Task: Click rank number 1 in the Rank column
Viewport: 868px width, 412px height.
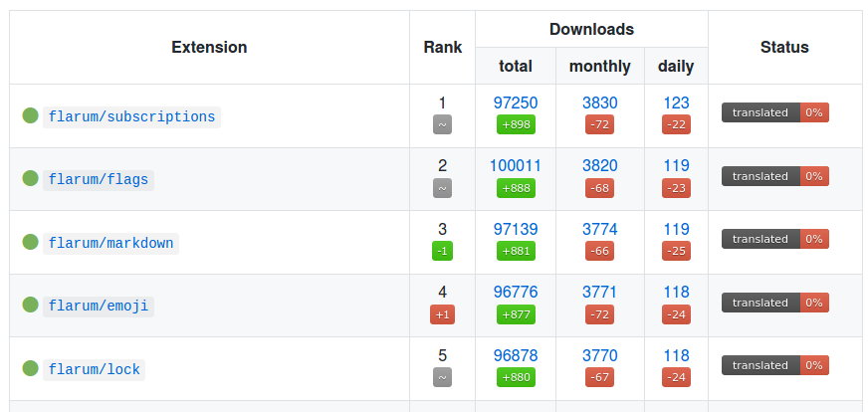Action: [442, 103]
